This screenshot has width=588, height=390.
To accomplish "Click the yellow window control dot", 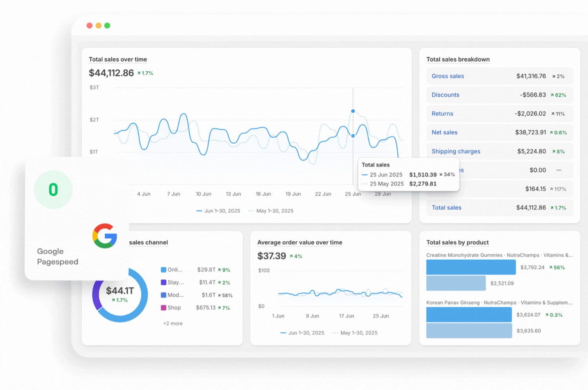I will [x=98, y=25].
